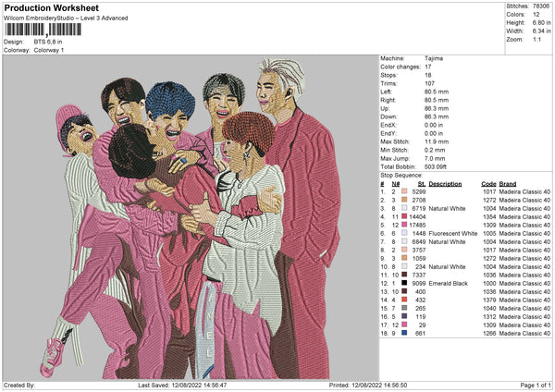Click the 'Colorway 1' value

click(49, 50)
